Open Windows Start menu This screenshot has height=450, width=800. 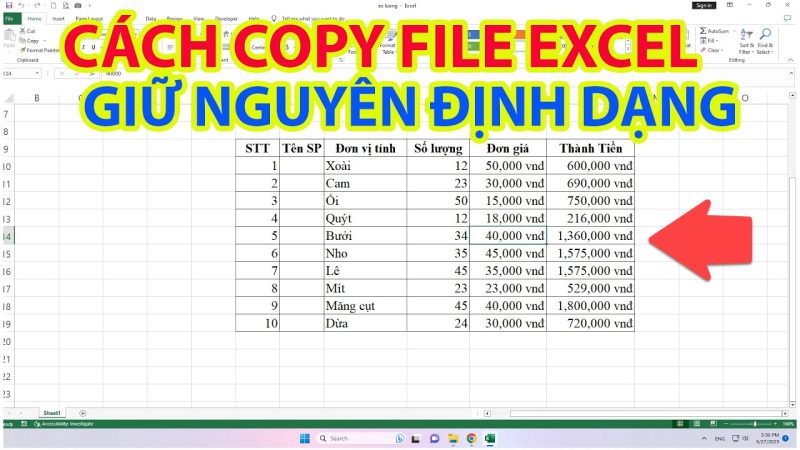click(305, 438)
